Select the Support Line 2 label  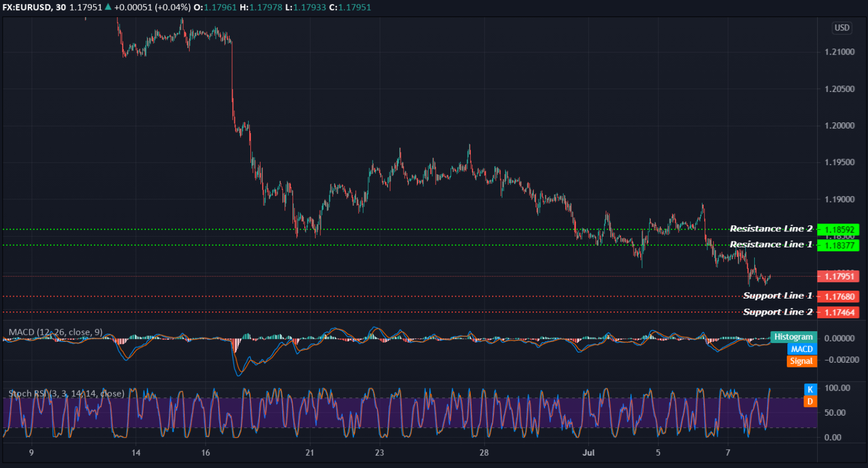click(778, 312)
